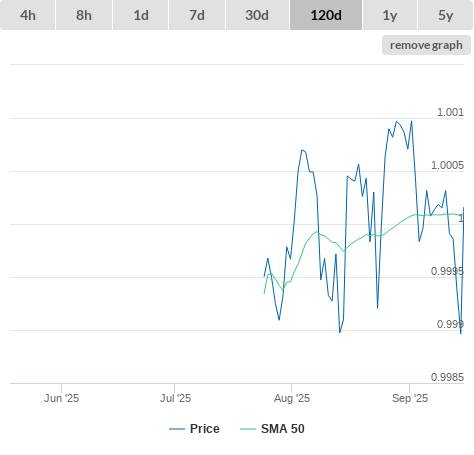Switch to the 8h time range
474x455 pixels.
[84, 15]
